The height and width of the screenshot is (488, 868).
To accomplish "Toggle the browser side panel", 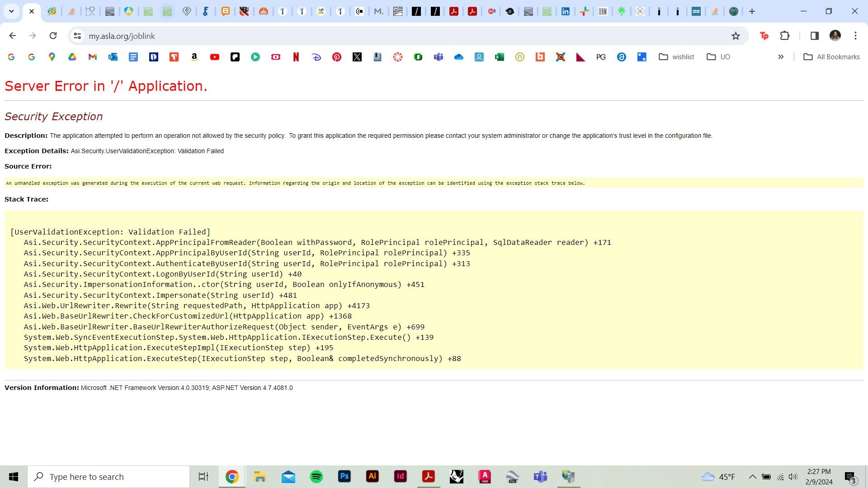I will coord(814,36).
